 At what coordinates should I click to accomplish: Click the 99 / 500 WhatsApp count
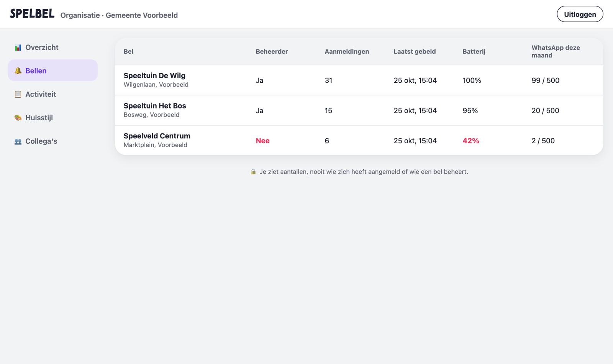point(545,80)
